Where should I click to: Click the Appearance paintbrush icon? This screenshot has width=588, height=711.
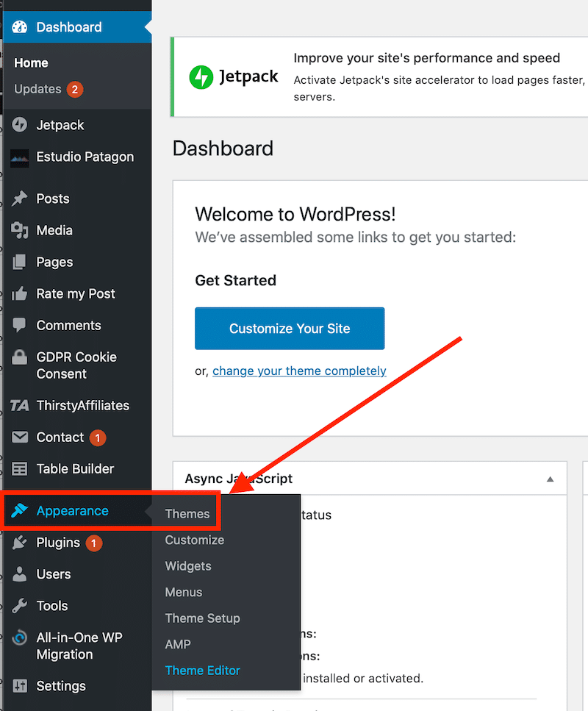click(20, 510)
